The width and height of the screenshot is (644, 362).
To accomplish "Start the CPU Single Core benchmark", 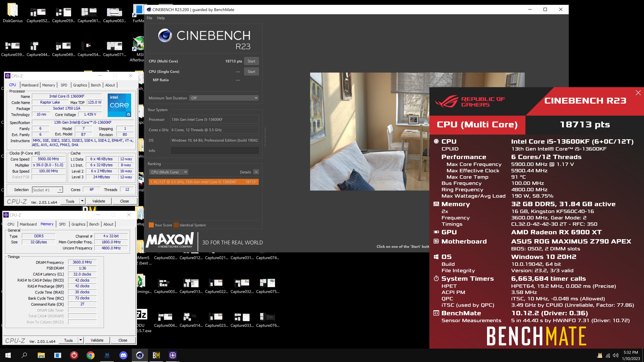I will pyautogui.click(x=251, y=71).
